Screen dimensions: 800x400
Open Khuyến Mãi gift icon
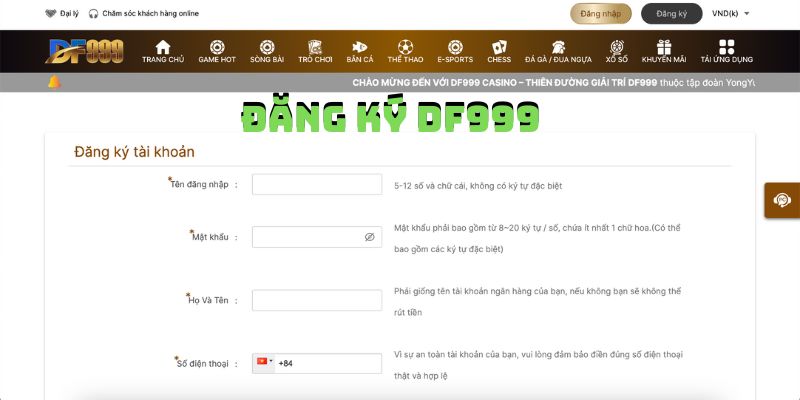click(664, 47)
